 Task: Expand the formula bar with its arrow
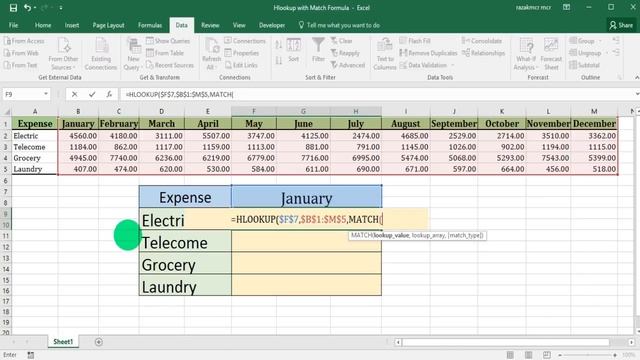637,94
